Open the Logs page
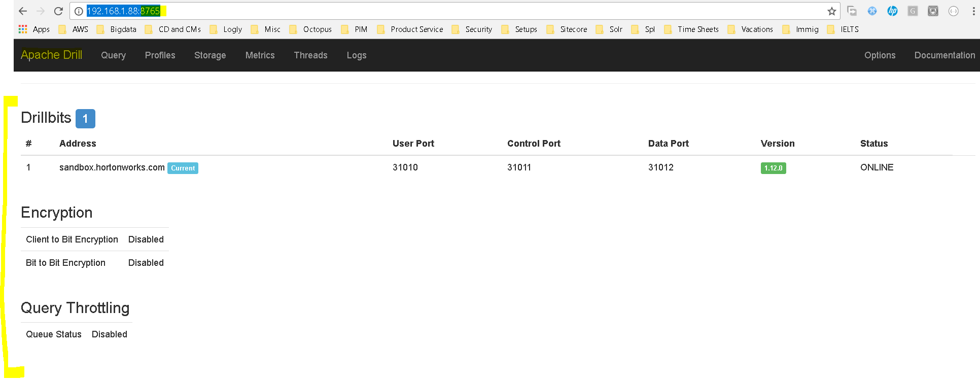This screenshot has height=380, width=980. (x=357, y=55)
